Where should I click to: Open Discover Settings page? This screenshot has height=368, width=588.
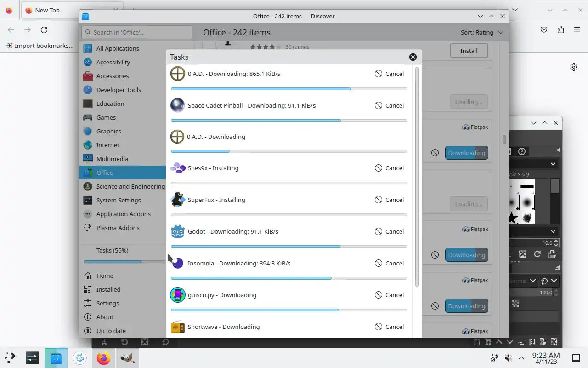pos(123,303)
